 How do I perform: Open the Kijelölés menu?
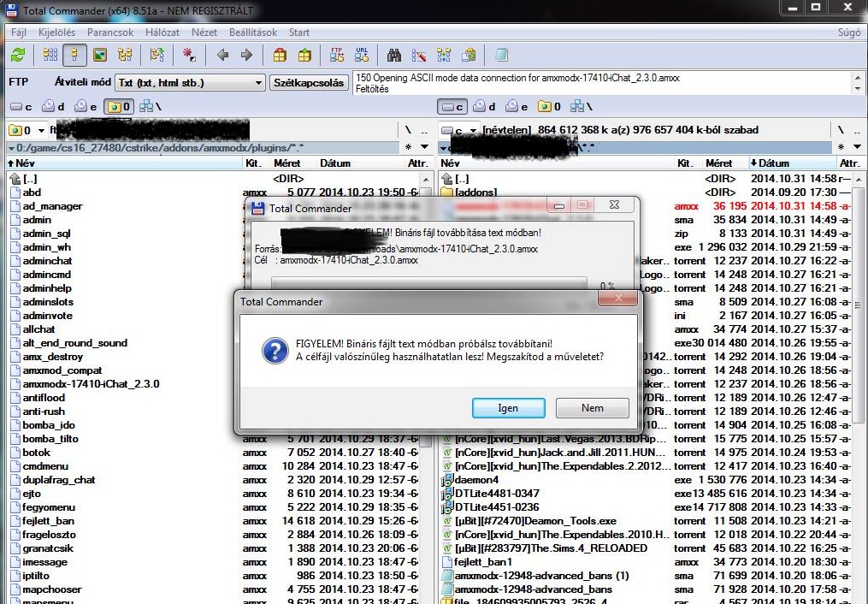point(57,33)
